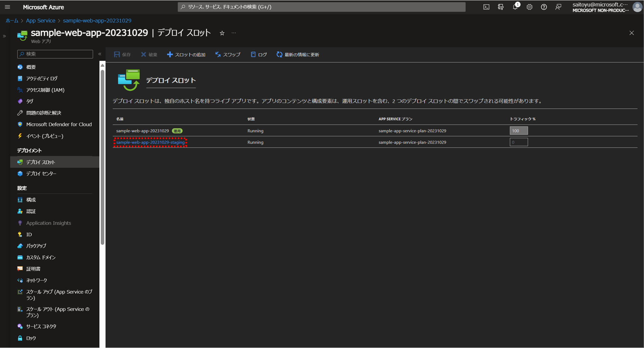Focus the resource menu 検索 box
Image resolution: width=644 pixels, height=348 pixels.
(x=55, y=54)
